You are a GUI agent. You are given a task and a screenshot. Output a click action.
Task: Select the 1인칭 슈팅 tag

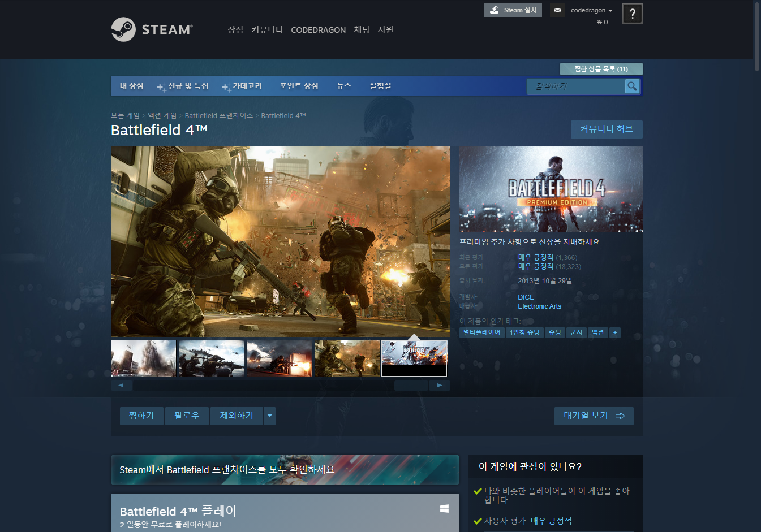(x=524, y=332)
